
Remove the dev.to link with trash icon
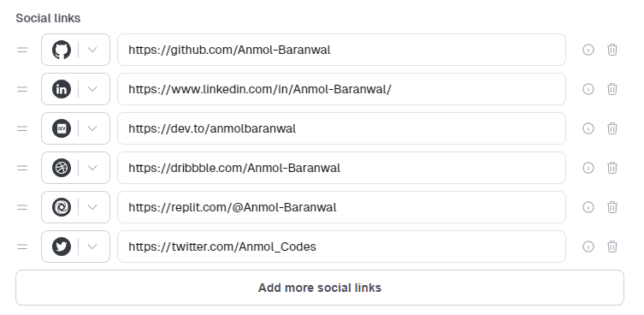click(612, 128)
